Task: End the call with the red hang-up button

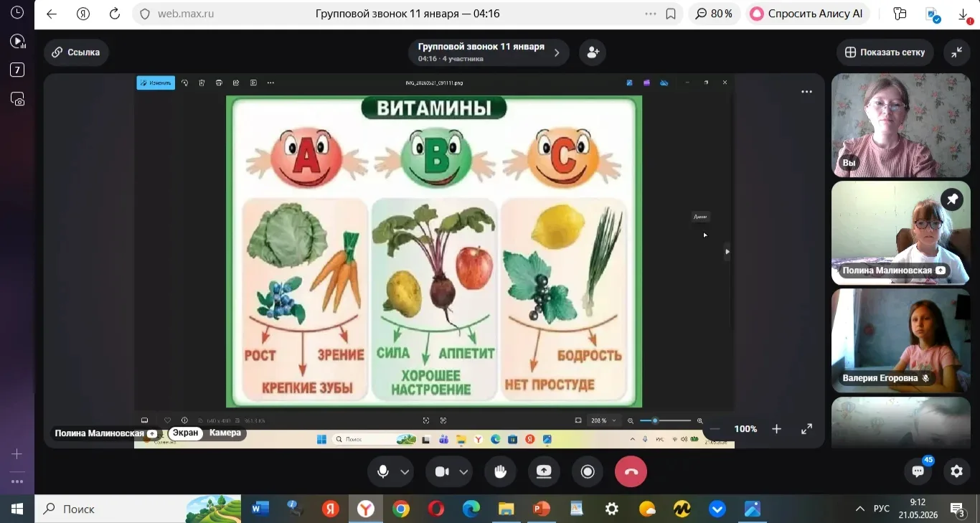Action: click(x=631, y=471)
